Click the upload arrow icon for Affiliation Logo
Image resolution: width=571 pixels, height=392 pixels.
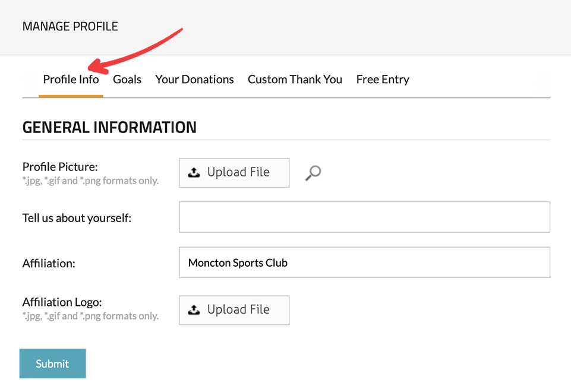[194, 310]
